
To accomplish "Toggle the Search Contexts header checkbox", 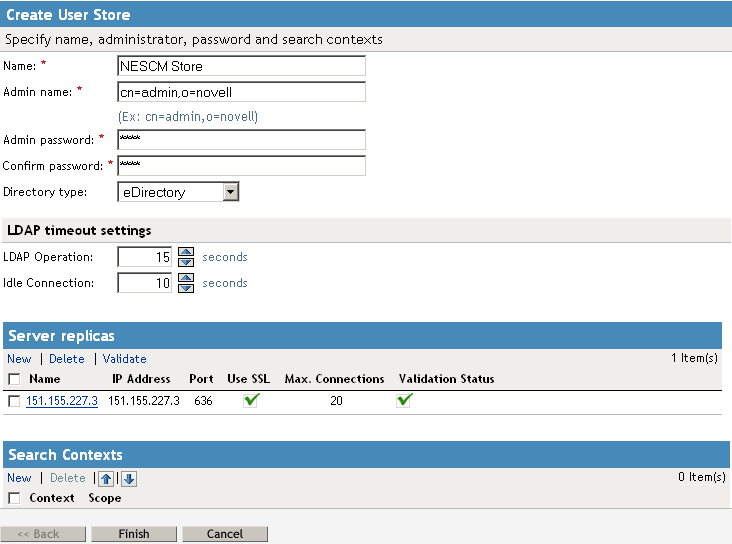I will [14, 498].
